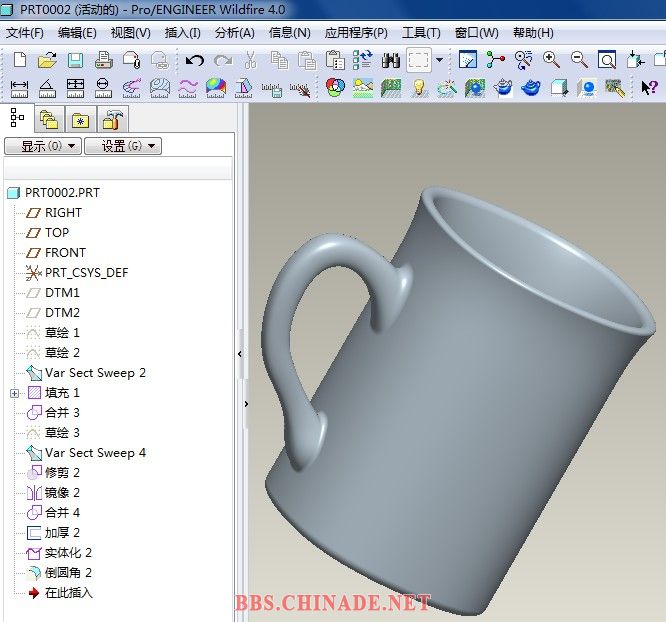666x622 pixels.
Task: Click the Open folder icon
Action: (46, 60)
